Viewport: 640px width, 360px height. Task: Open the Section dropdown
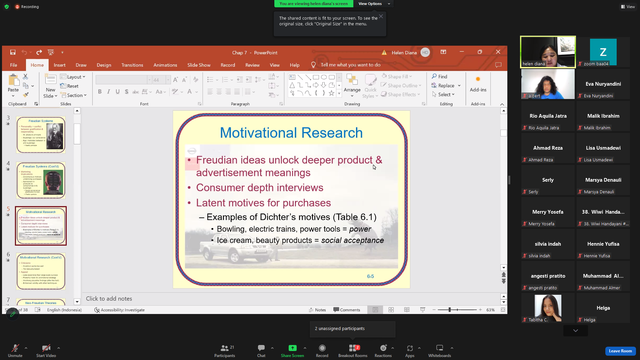coord(74,95)
